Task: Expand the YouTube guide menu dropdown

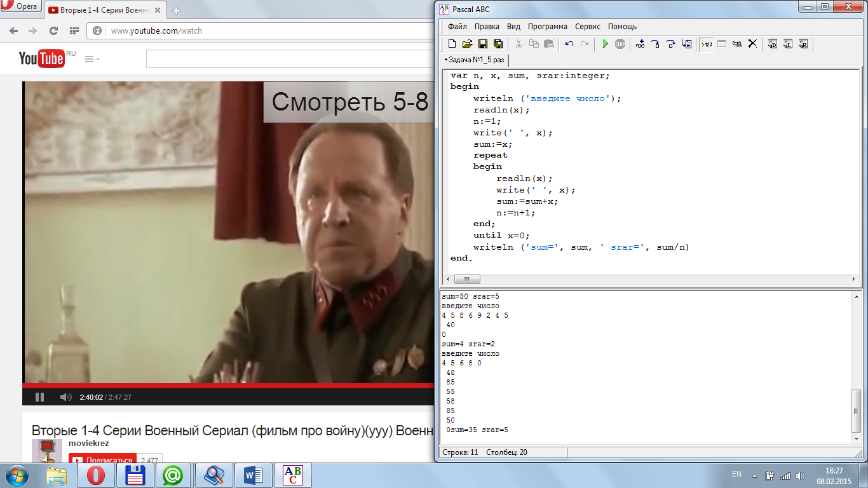Action: point(92,59)
